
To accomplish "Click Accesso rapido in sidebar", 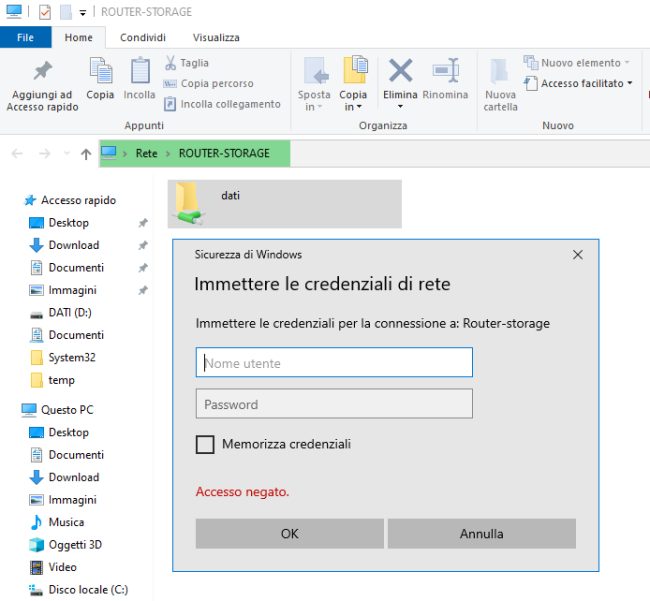I will click(78, 200).
